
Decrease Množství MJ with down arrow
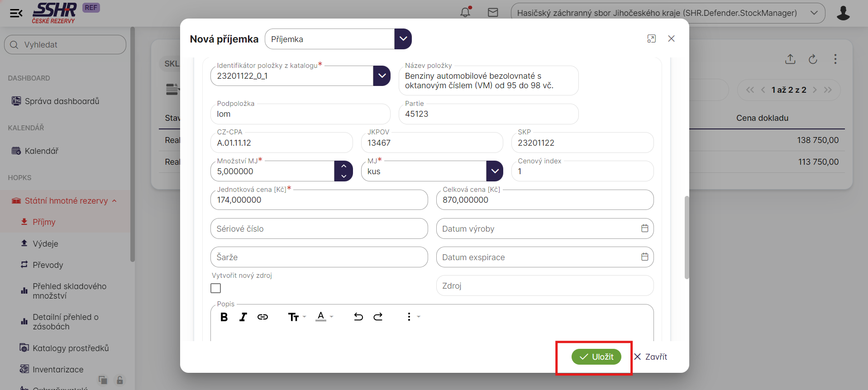(343, 176)
